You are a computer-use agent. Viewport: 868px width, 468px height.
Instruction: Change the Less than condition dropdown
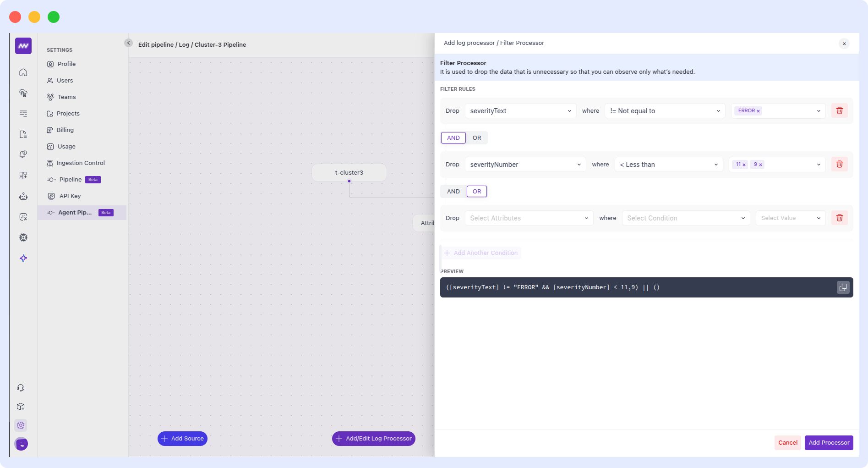coord(668,165)
